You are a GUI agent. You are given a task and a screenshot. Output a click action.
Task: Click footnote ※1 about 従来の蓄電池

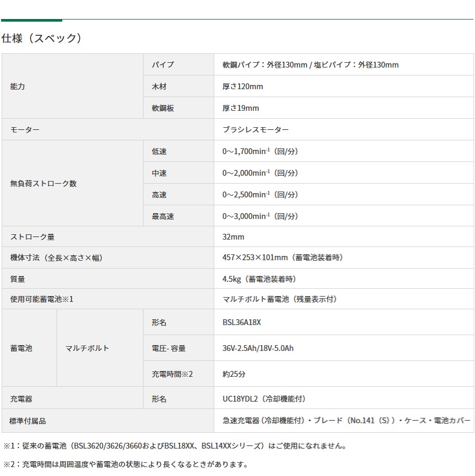point(175,445)
